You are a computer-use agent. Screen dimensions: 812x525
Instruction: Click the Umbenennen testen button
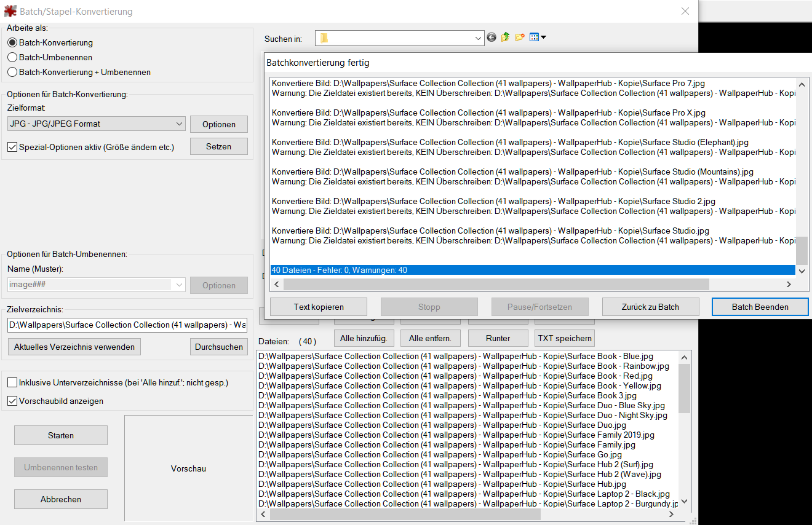tap(61, 467)
